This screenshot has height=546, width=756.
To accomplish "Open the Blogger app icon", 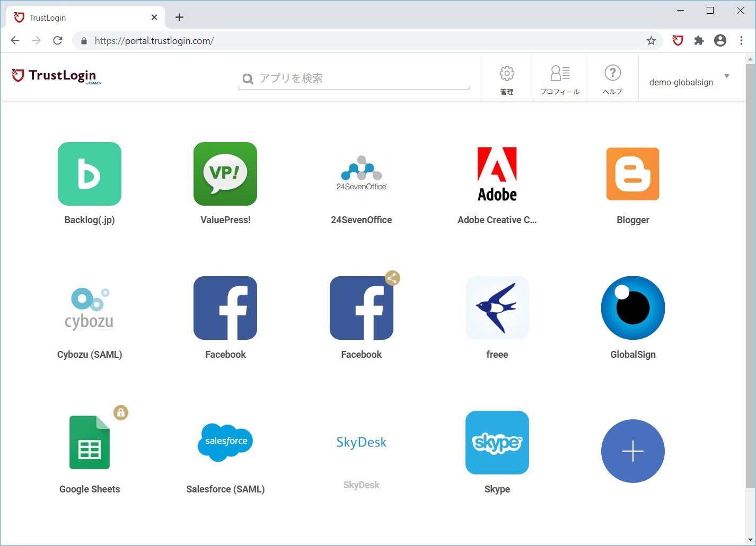I will (633, 174).
